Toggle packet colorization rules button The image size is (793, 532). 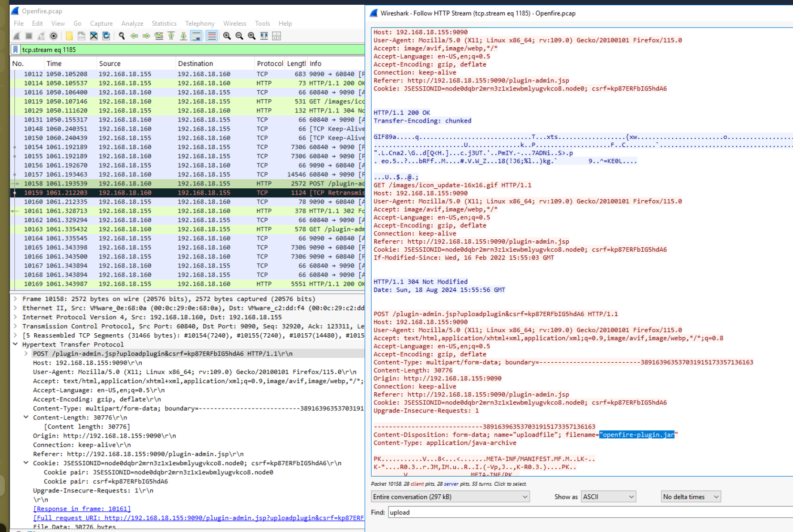pyautogui.click(x=212, y=36)
